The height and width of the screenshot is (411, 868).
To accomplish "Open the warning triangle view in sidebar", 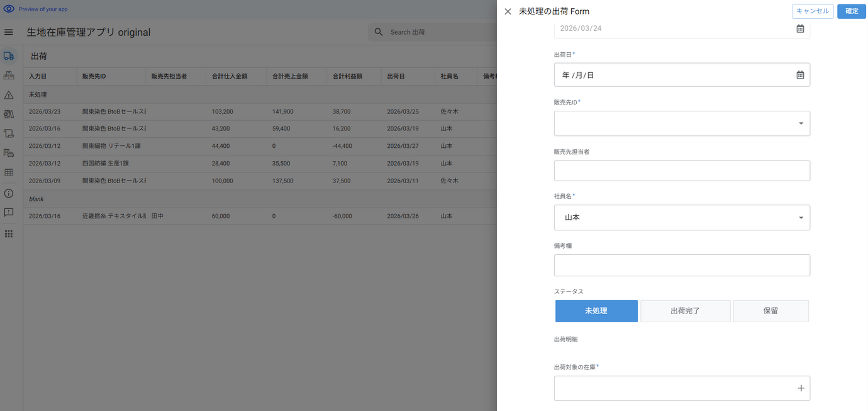I will (x=9, y=95).
